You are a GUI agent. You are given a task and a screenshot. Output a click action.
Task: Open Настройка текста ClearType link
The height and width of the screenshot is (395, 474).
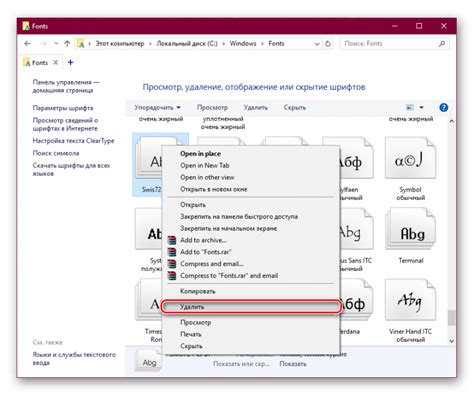click(73, 141)
